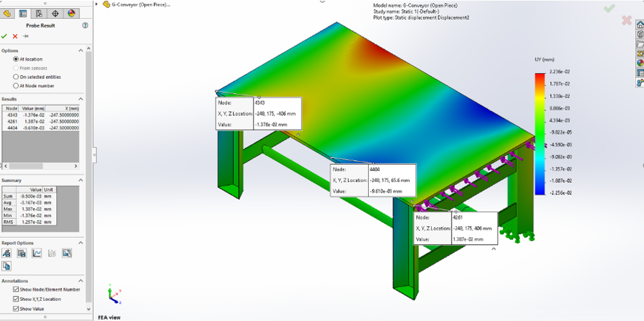Click the Copy to clipboard report icon
The height and width of the screenshot is (321, 644).
(x=7, y=266)
